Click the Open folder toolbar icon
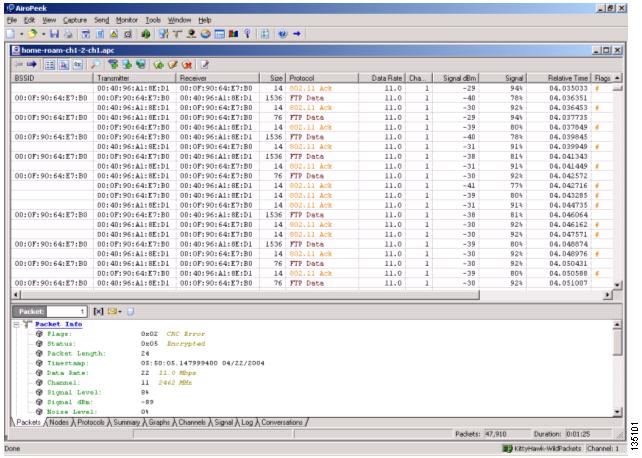642x458 pixels. click(33, 34)
